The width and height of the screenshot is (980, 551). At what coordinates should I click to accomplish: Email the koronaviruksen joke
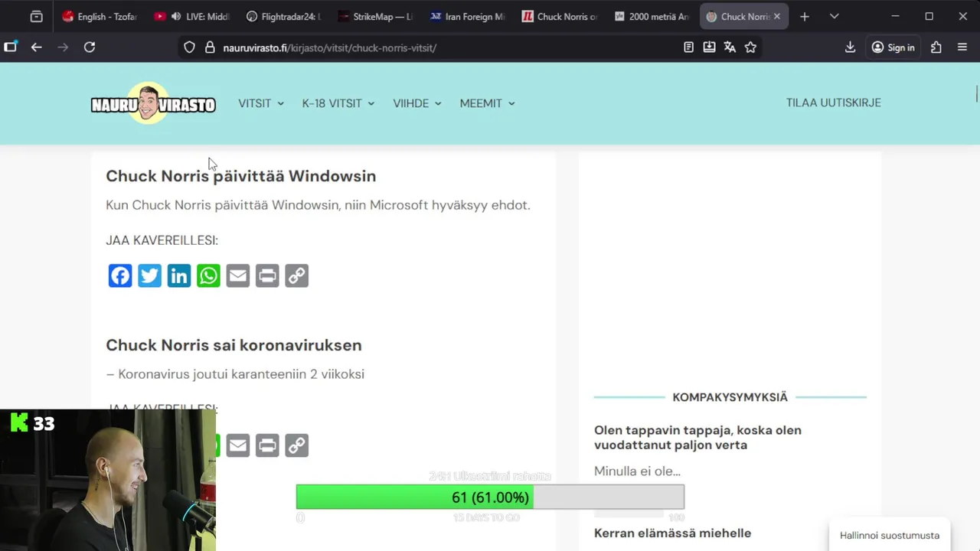[238, 445]
